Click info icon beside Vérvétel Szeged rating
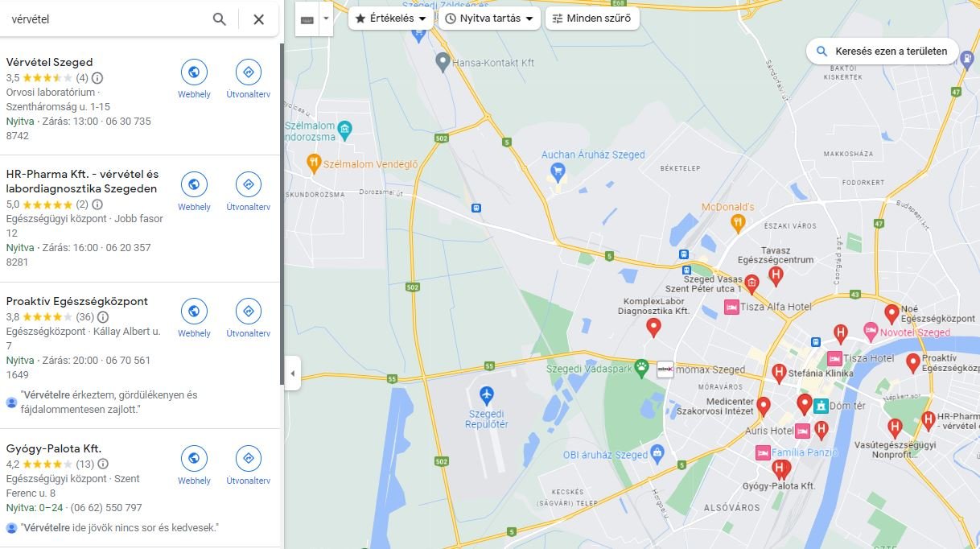 pos(97,78)
